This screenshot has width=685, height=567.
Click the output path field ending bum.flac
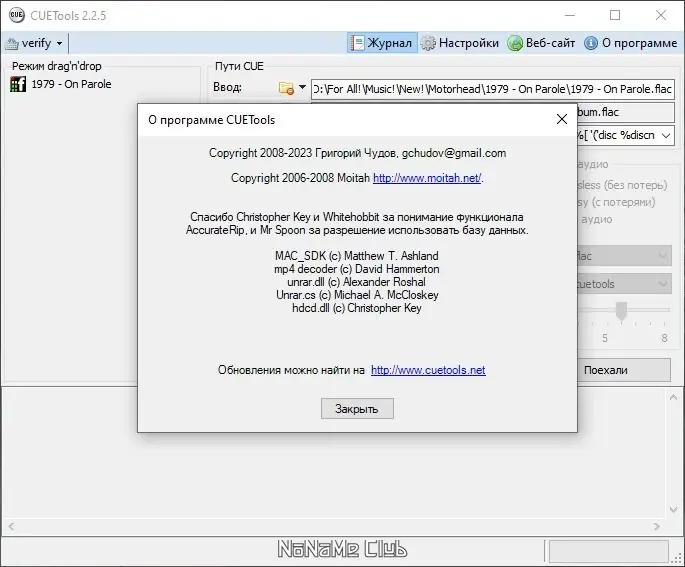point(626,112)
